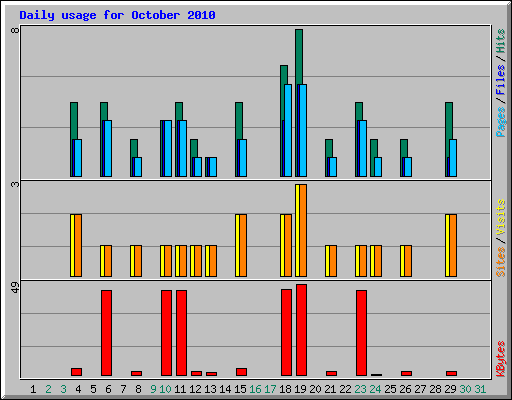Select day 16 on the x-axis
This screenshot has width=512, height=400.
(x=255, y=389)
